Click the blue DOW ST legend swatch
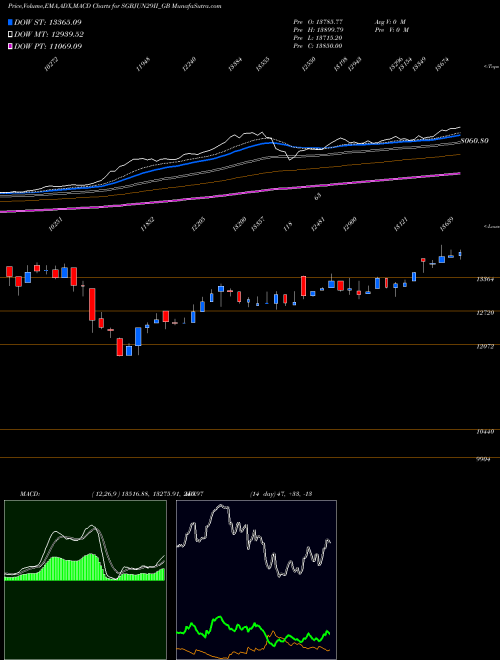Screen dimensions: 500x660 (10, 22)
